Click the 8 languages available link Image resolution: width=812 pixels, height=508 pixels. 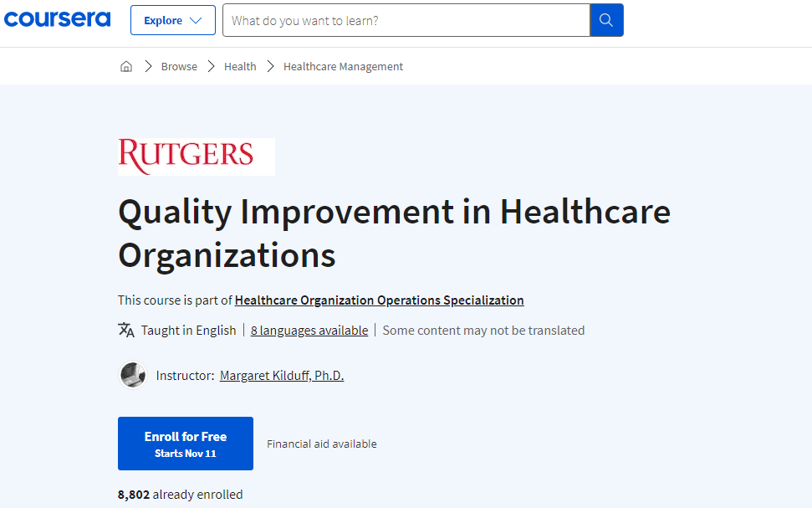[x=309, y=330]
